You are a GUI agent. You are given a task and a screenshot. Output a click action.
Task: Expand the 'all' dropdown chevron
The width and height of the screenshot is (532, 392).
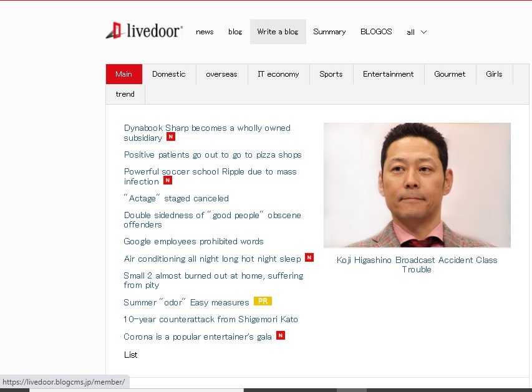[423, 32]
